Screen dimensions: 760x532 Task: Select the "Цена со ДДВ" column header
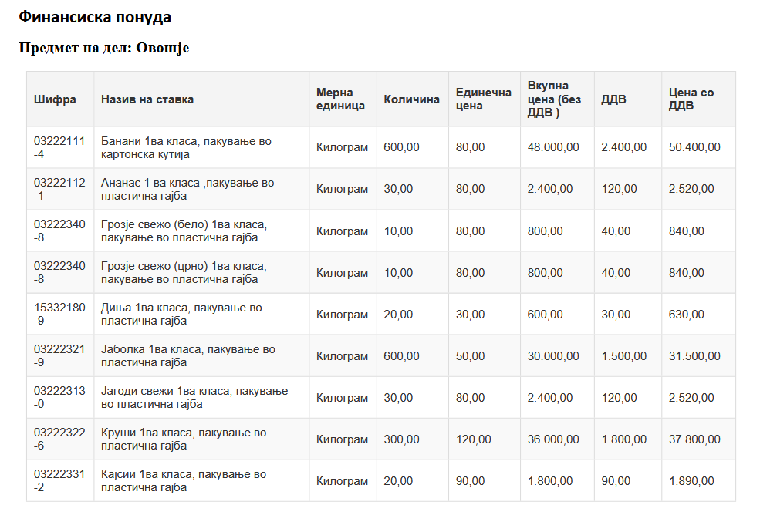691,99
